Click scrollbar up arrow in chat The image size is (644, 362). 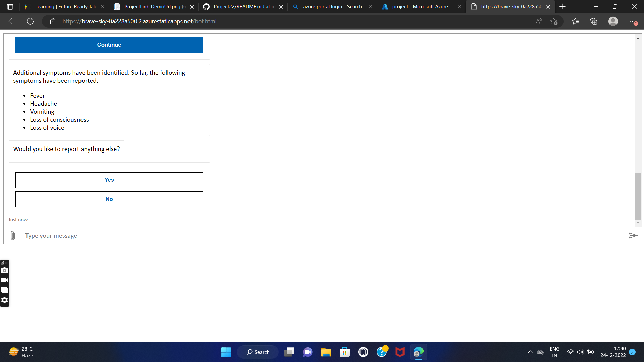coord(638,38)
